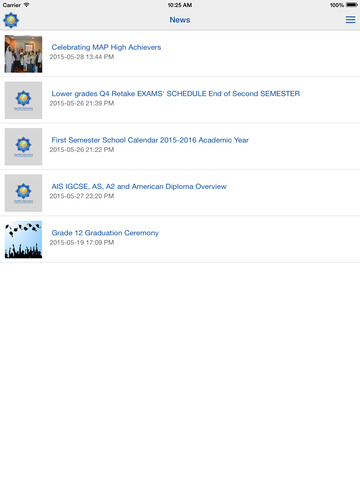The image size is (360, 480).
Task: Select the 2015-05-19 17:09 PM date line
Action: [82, 242]
